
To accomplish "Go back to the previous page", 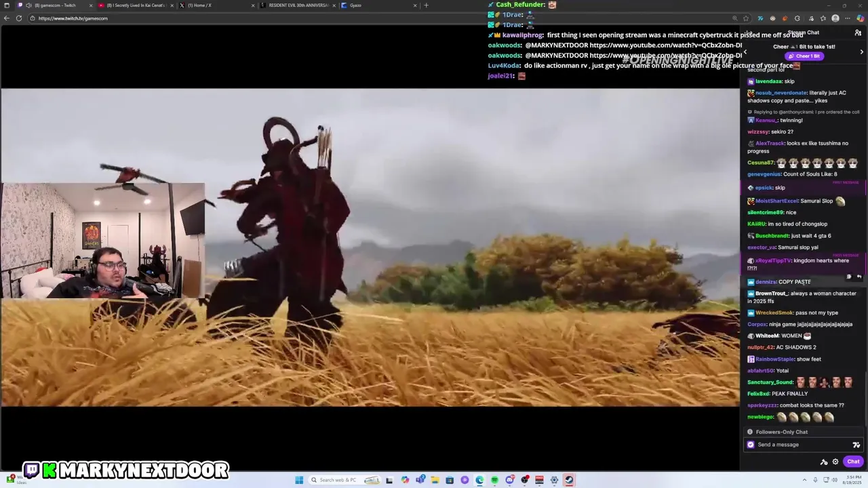I will [6, 18].
